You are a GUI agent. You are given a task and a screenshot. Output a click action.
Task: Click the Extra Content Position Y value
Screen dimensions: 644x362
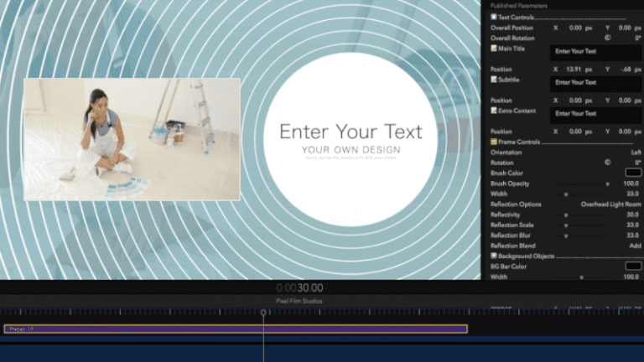point(625,132)
